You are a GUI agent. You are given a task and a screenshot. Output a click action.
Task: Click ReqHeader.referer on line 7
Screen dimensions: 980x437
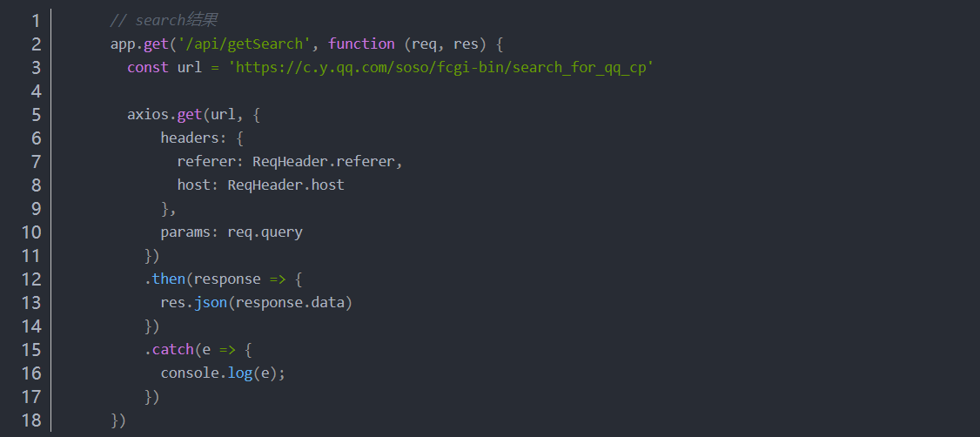pos(324,162)
